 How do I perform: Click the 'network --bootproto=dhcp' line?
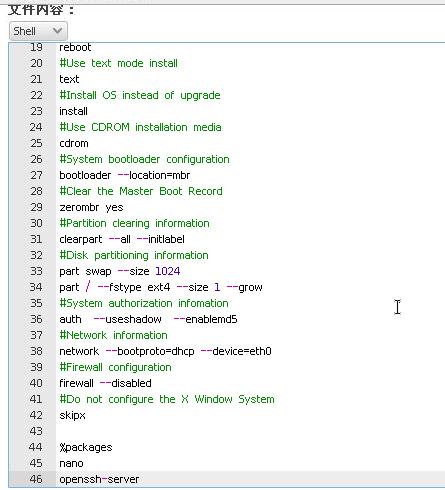[x=165, y=351]
